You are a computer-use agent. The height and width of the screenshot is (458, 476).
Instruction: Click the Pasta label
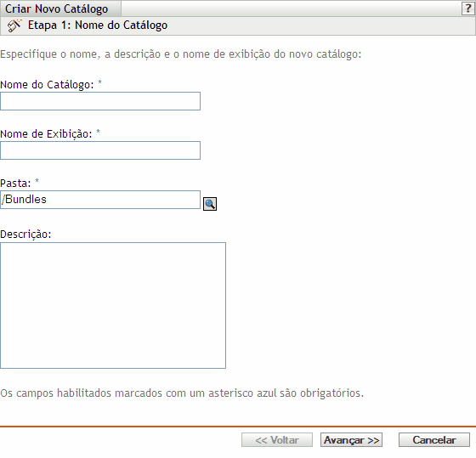click(x=15, y=183)
